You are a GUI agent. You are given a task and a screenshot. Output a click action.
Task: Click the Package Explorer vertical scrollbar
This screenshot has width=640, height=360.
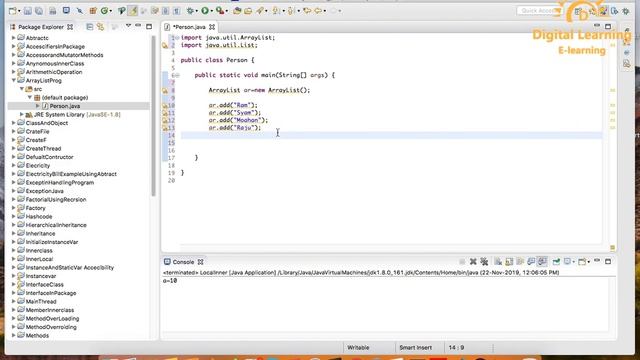(x=153, y=116)
